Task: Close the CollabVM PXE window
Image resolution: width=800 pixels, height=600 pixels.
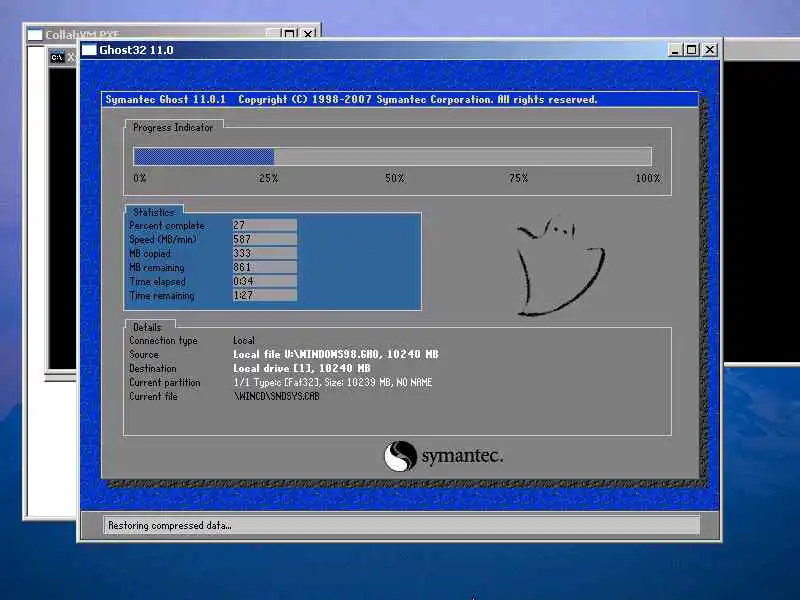Action: 308,34
